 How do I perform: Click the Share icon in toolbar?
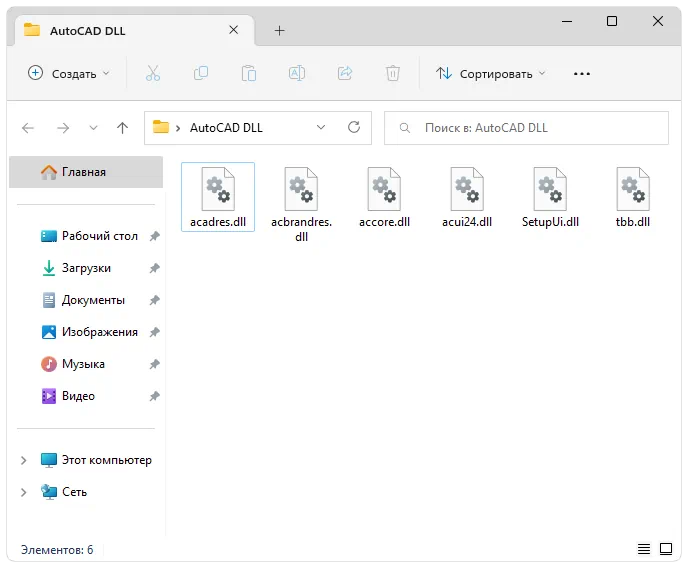click(345, 73)
